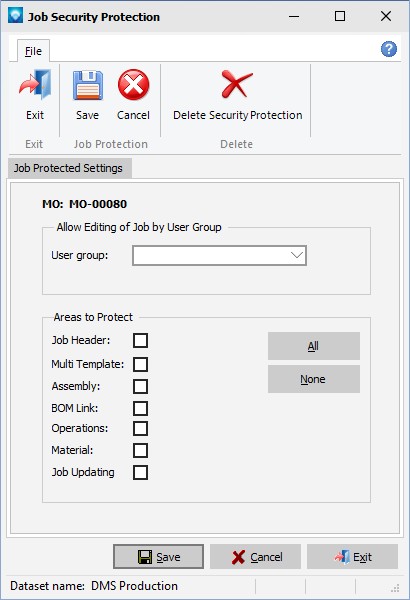Tick the Job Updating checkbox
The height and width of the screenshot is (600, 410).
[x=140, y=472]
